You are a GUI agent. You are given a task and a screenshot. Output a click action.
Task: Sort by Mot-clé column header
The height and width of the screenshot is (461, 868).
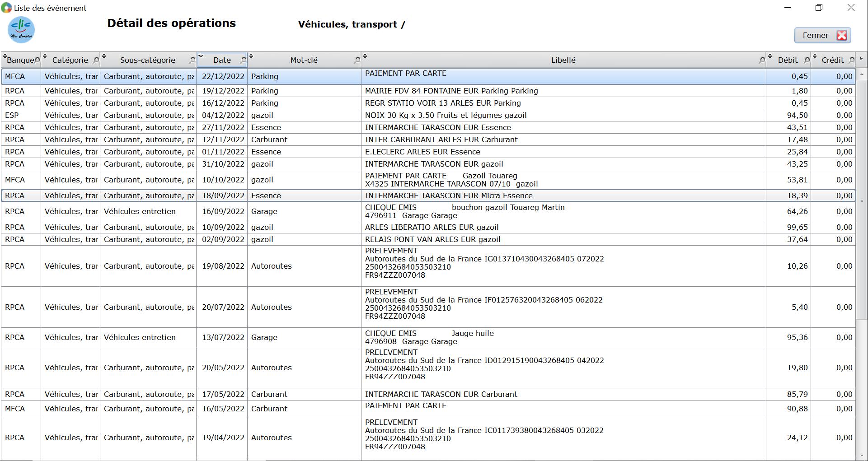click(x=304, y=60)
